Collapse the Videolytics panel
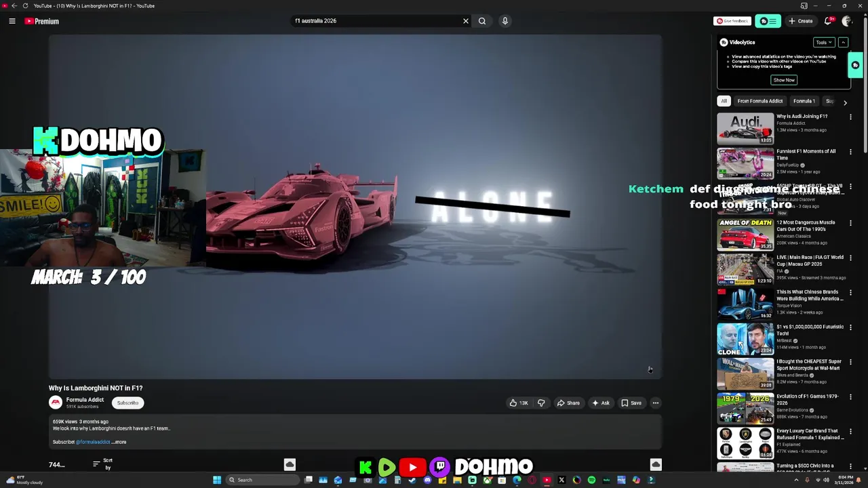Screen dimensions: 868x488 tap(843, 42)
